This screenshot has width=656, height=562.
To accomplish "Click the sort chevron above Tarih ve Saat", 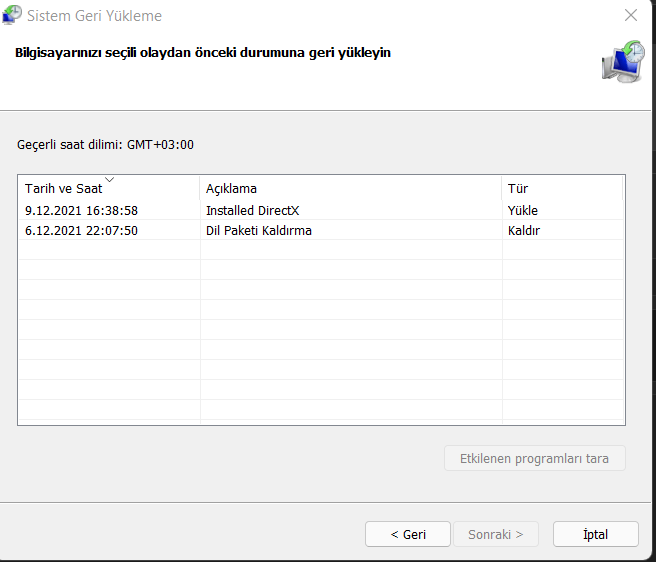I will click(x=109, y=180).
